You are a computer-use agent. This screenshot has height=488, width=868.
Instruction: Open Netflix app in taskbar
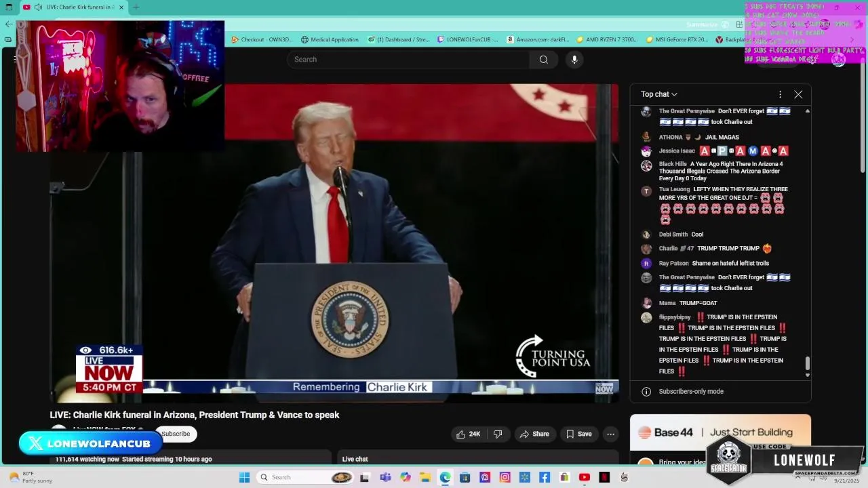point(604,477)
